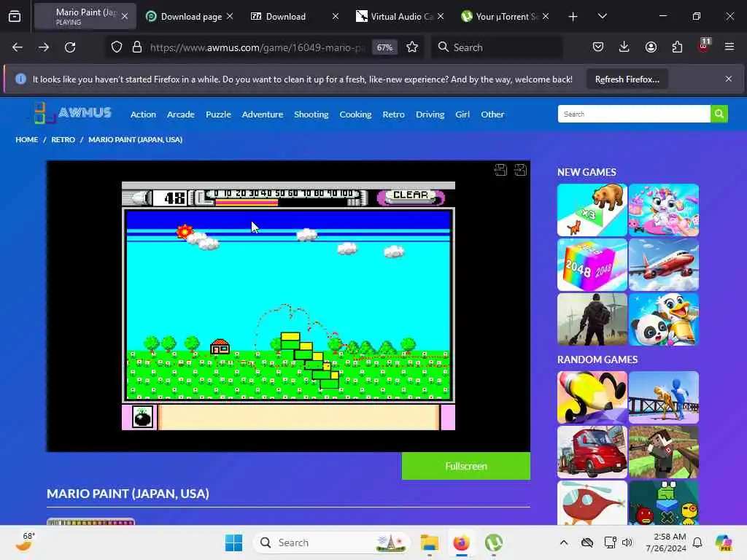Click the CLEAR button in the game
This screenshot has height=560, width=747.
tap(411, 195)
